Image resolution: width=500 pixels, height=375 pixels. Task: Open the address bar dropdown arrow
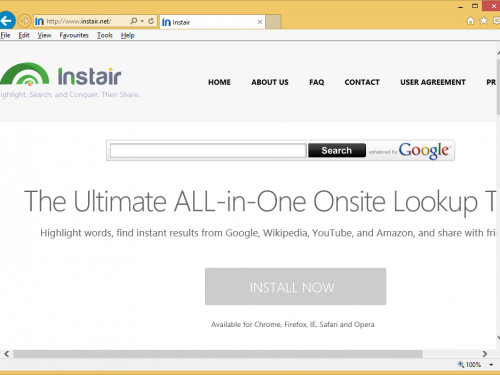point(142,21)
